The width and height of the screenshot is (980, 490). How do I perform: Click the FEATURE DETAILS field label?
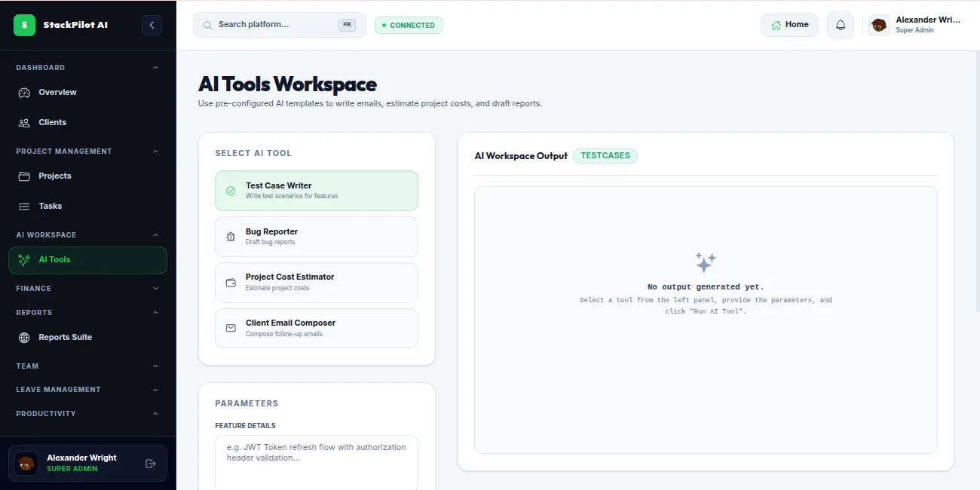click(245, 426)
